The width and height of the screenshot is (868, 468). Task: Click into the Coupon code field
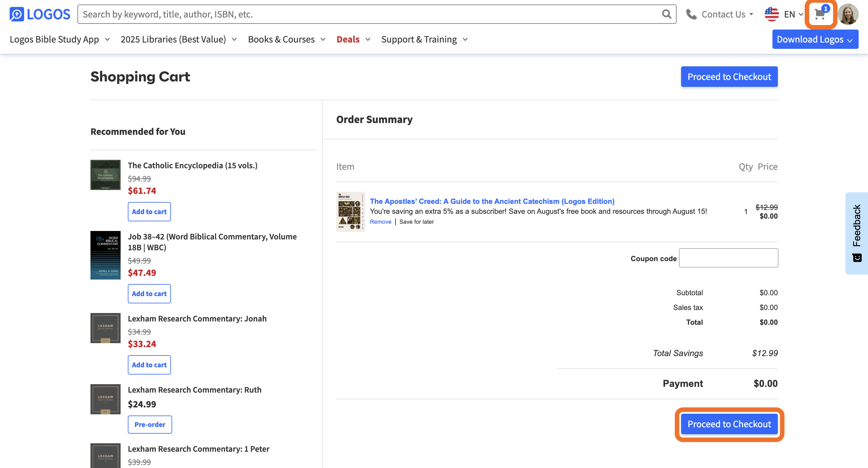[x=728, y=258]
